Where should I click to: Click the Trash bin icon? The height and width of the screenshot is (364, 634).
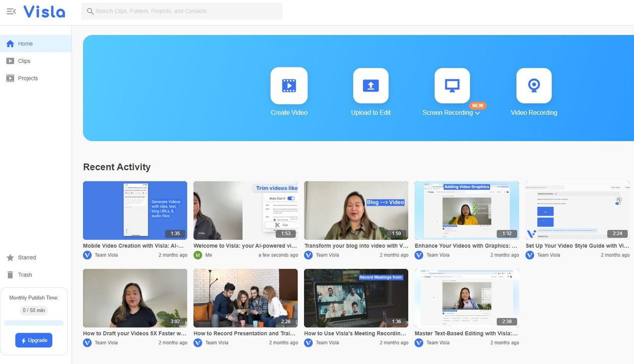coord(10,275)
